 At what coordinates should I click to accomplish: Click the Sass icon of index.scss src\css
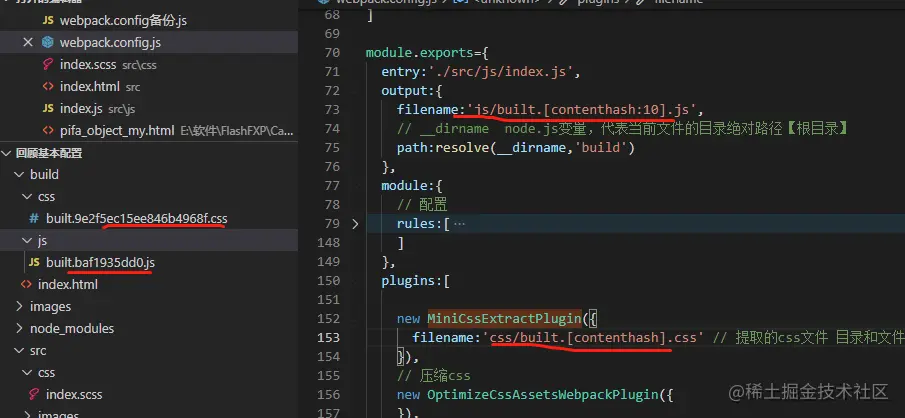[x=48, y=65]
